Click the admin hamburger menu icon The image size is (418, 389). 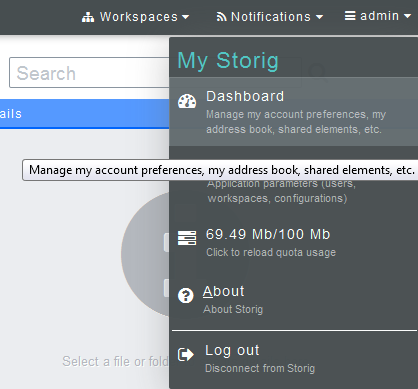pyautogui.click(x=350, y=16)
